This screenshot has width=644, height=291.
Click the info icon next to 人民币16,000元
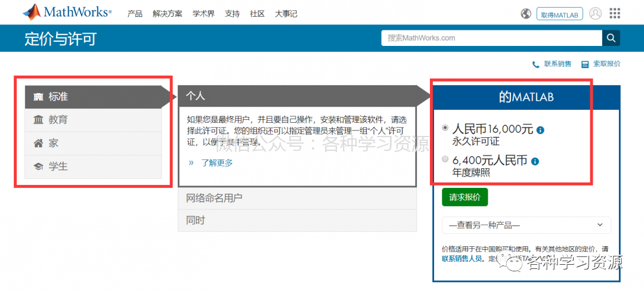(540, 130)
